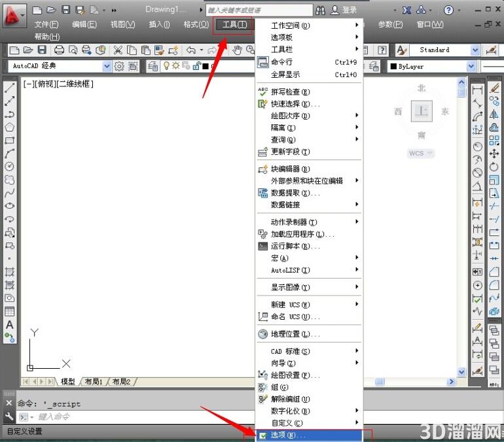This screenshot has width=504, height=442.
Task: Choose 运行脚本 menu entry
Action: click(x=309, y=246)
